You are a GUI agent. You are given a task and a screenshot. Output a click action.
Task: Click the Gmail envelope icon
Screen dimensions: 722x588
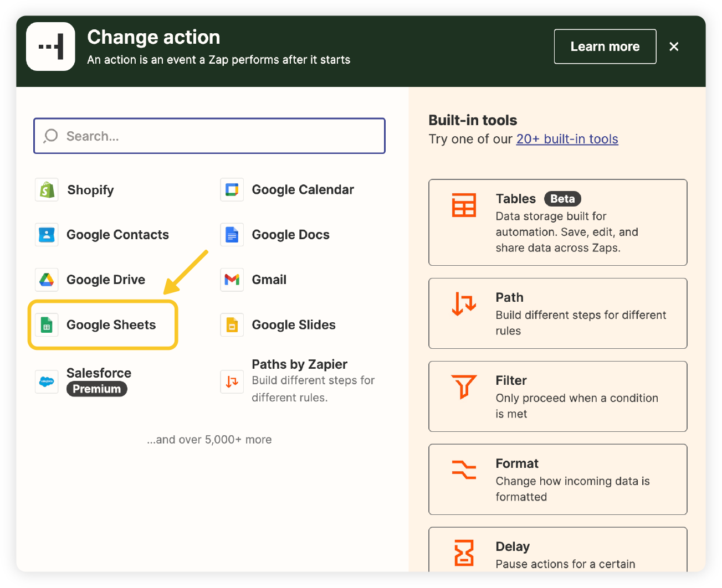click(x=232, y=280)
